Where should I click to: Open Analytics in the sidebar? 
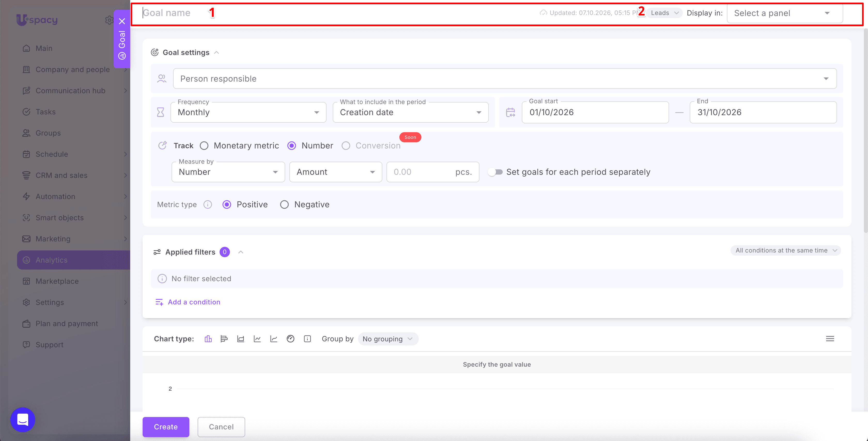pos(73,260)
